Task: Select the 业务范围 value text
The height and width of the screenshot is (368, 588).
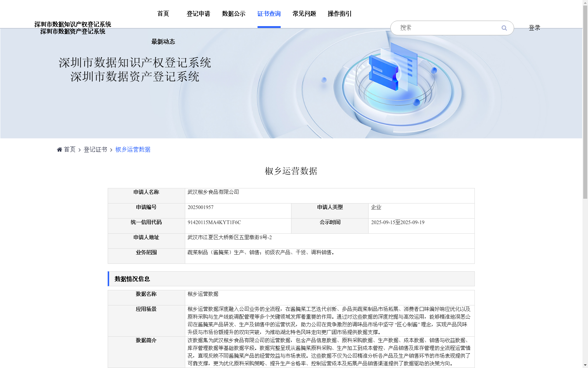Action: pos(261,252)
